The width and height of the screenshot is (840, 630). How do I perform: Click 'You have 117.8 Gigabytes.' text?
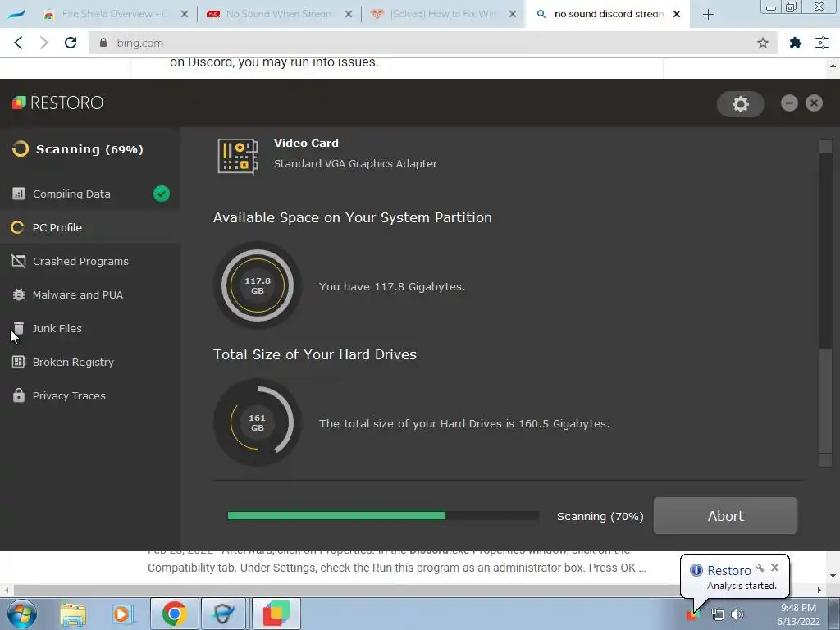click(392, 286)
